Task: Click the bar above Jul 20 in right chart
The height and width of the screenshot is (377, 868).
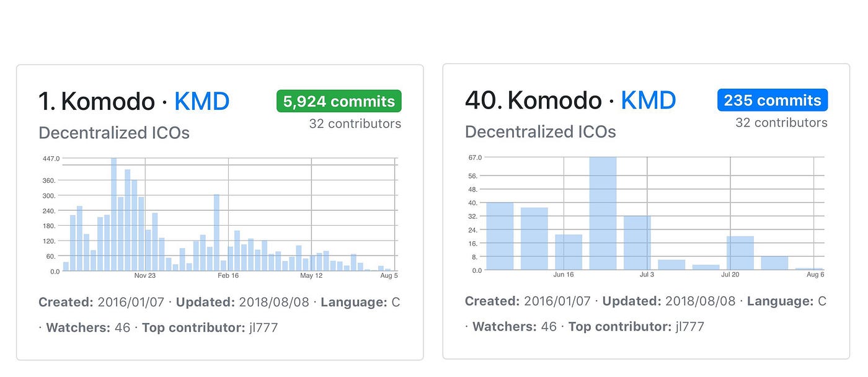Action: 740,253
